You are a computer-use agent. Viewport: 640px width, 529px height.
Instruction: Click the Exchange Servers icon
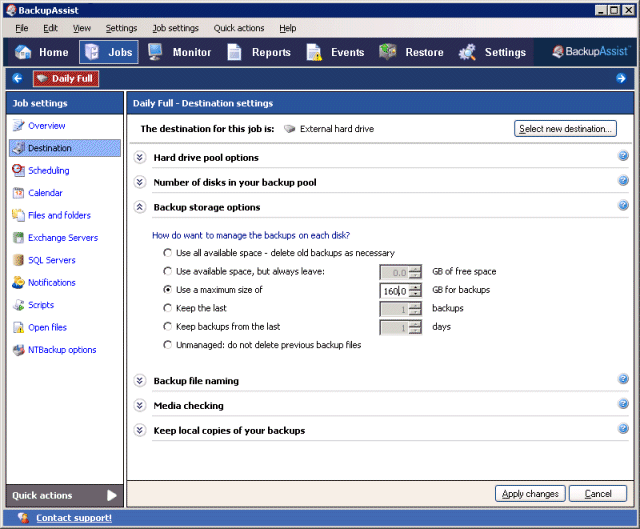point(18,238)
